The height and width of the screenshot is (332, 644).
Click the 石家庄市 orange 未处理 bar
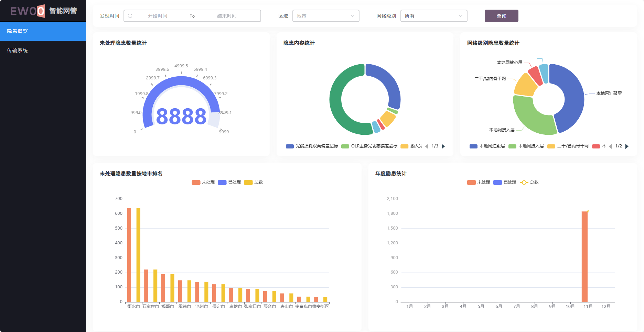(x=146, y=286)
